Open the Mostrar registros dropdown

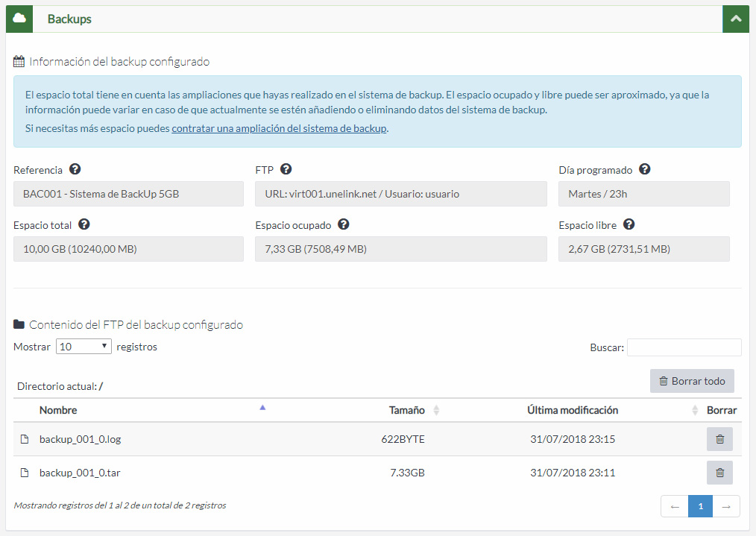[84, 347]
